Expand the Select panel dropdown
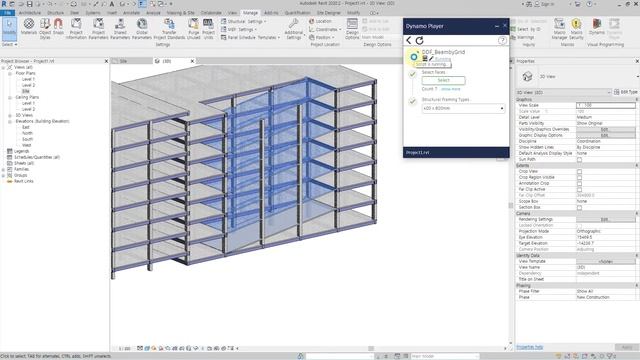Viewport: 640px width, 360px height. pos(9,44)
